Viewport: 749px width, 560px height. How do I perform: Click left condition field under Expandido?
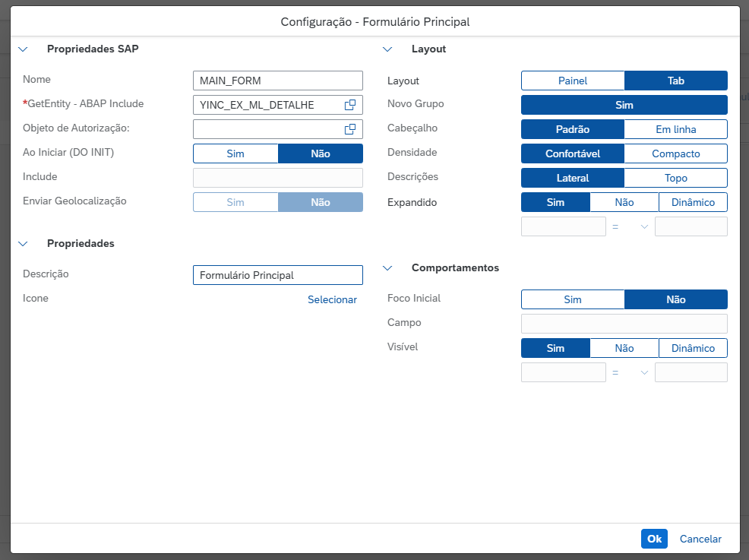pyautogui.click(x=564, y=226)
